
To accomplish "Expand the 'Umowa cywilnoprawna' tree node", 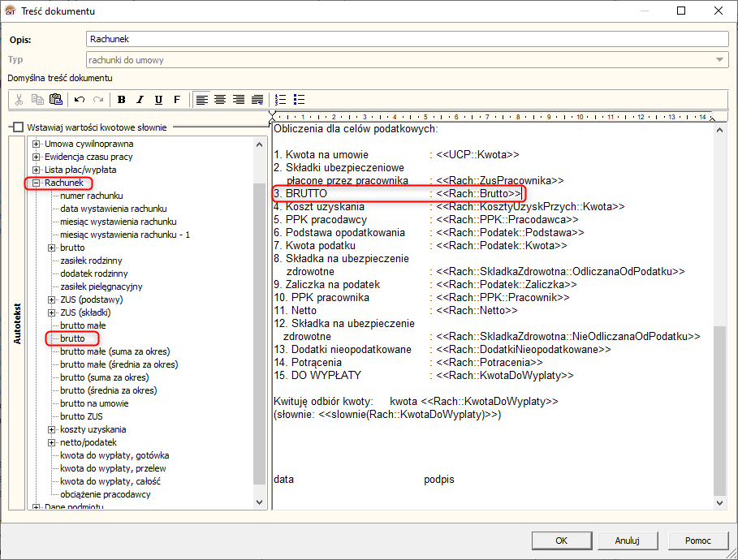I will click(37, 144).
